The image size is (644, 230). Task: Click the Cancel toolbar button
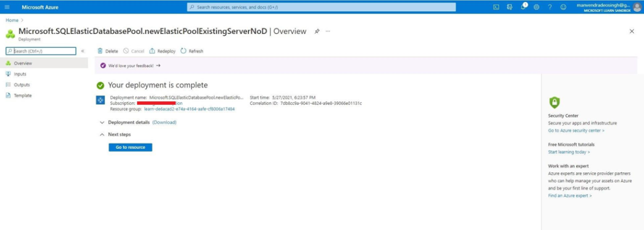click(x=133, y=51)
